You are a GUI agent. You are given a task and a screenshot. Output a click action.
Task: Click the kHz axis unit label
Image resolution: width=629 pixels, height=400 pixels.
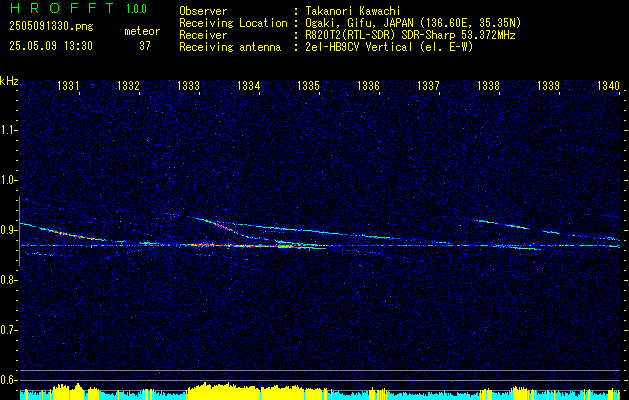pyautogui.click(x=9, y=81)
